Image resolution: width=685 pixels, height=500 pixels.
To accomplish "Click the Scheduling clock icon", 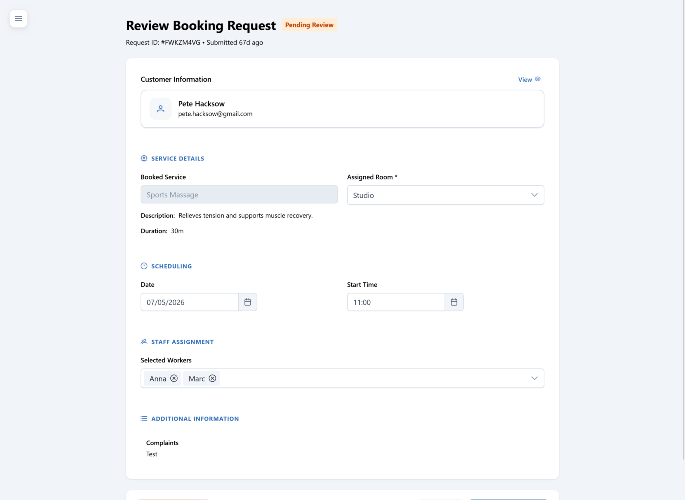I will pyautogui.click(x=144, y=266).
